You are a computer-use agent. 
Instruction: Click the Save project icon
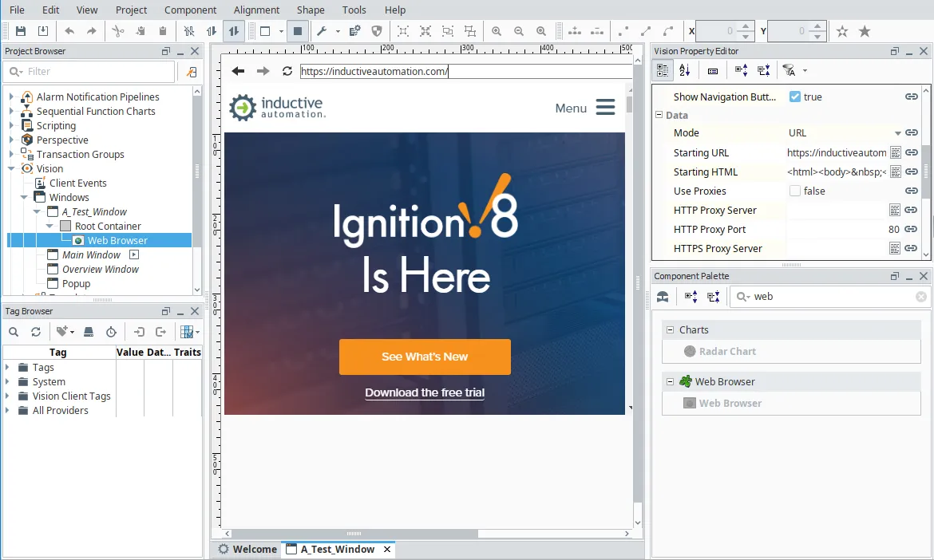(x=21, y=31)
